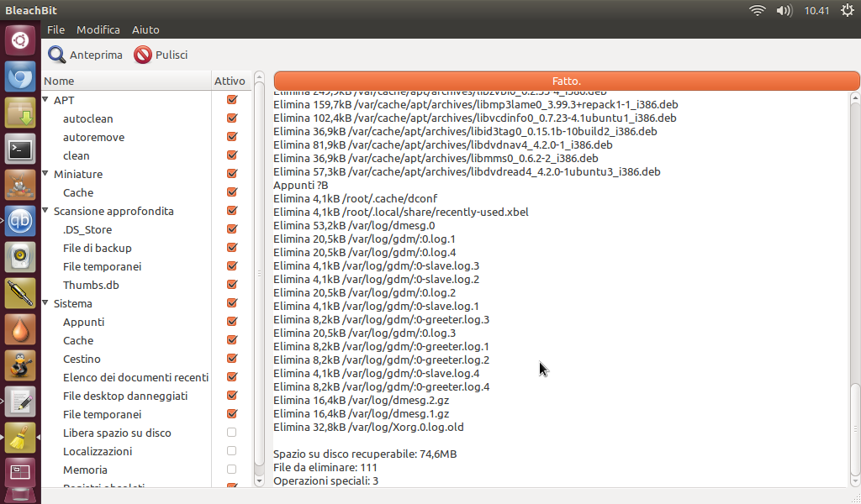Collapse the Miniature tree group
The height and width of the screenshot is (504, 861).
coord(45,173)
